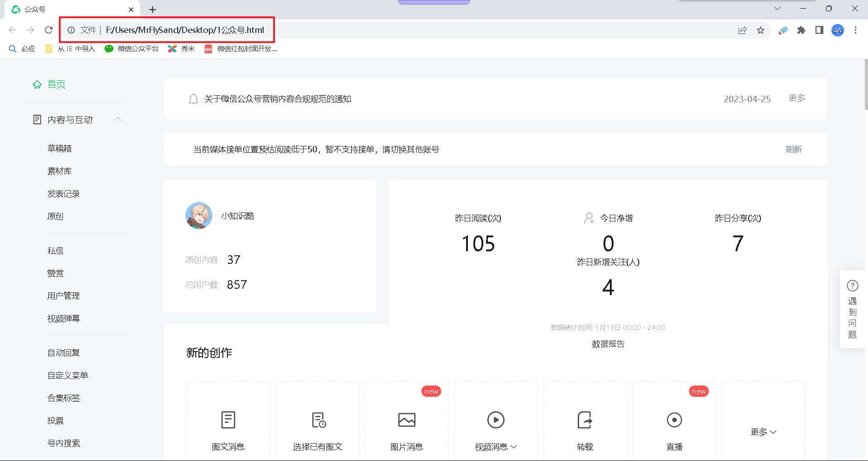Open 赞赏 in the sidebar
Image resolution: width=868 pixels, height=461 pixels.
click(56, 273)
